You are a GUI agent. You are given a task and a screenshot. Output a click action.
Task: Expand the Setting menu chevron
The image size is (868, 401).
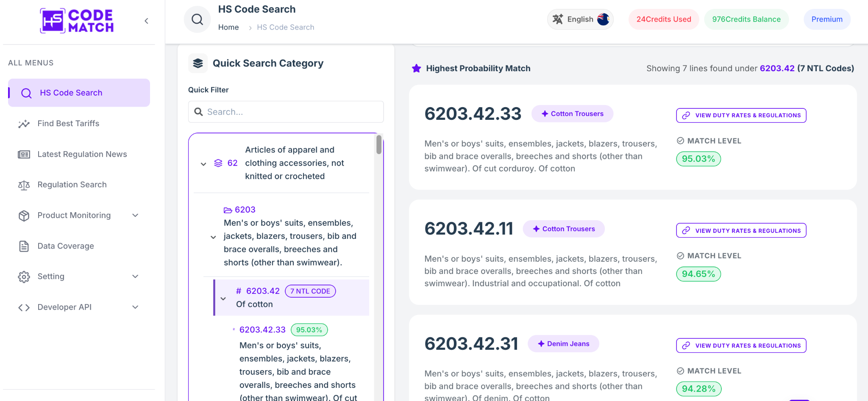135,277
